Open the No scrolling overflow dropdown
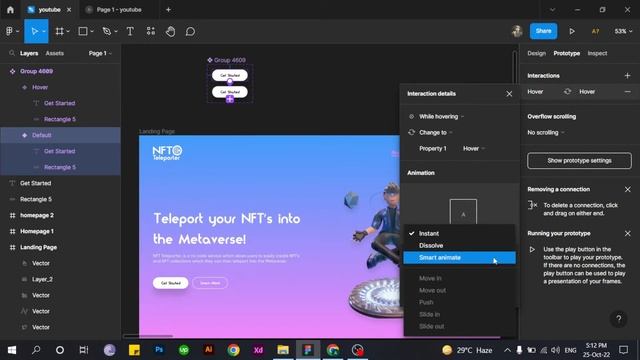Image resolution: width=640 pixels, height=360 pixels. pos(546,133)
